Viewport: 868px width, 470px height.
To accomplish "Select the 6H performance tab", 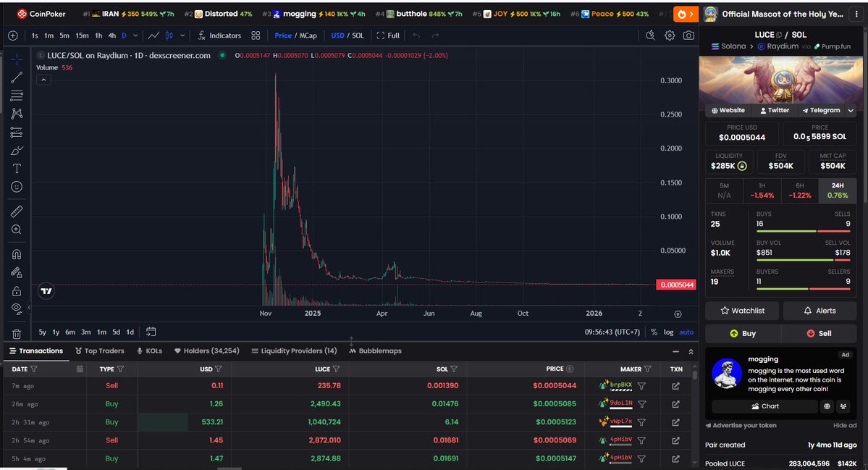I will (800, 190).
